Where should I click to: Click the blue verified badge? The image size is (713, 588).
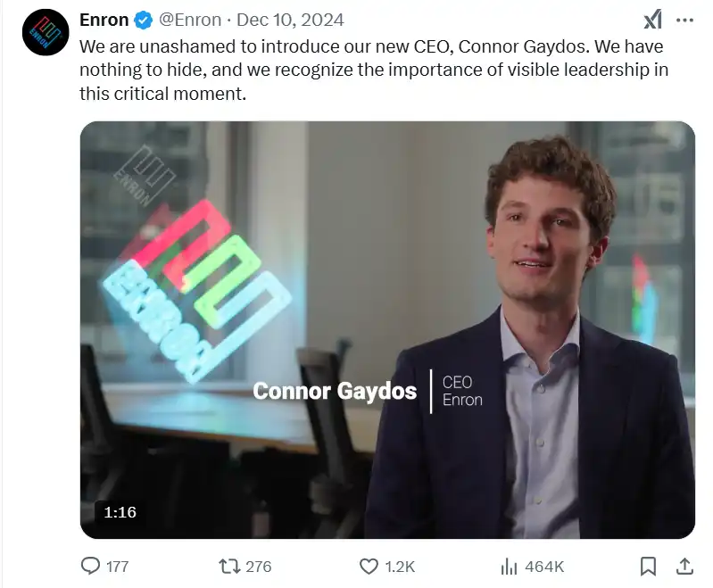[x=143, y=21]
